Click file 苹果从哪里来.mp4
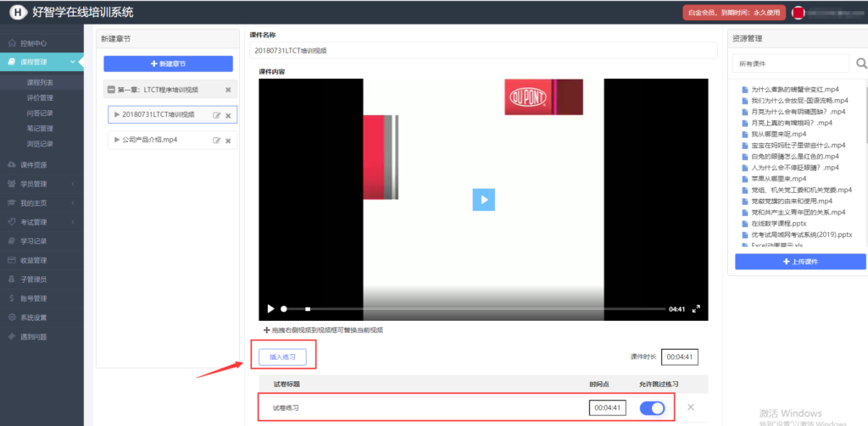 click(x=779, y=179)
